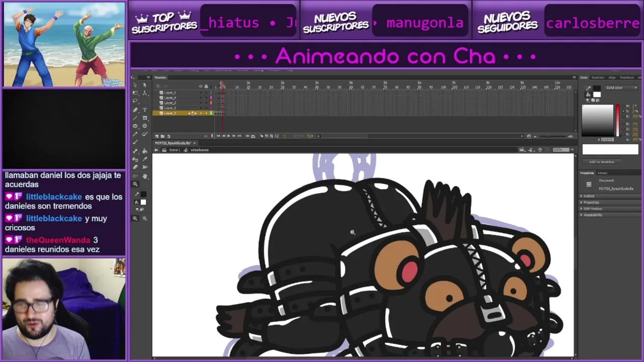Click the zoom-in option in toolbox
The image size is (644, 362).
(x=135, y=218)
